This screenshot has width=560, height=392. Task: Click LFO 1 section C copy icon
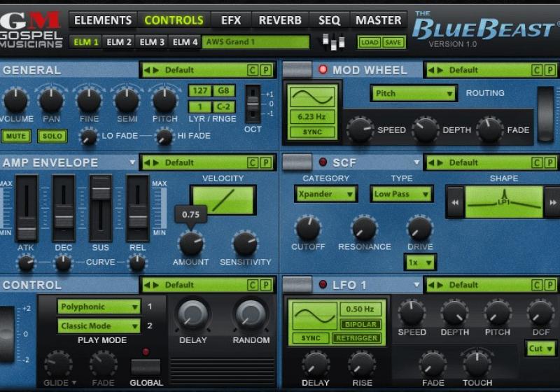click(x=537, y=285)
